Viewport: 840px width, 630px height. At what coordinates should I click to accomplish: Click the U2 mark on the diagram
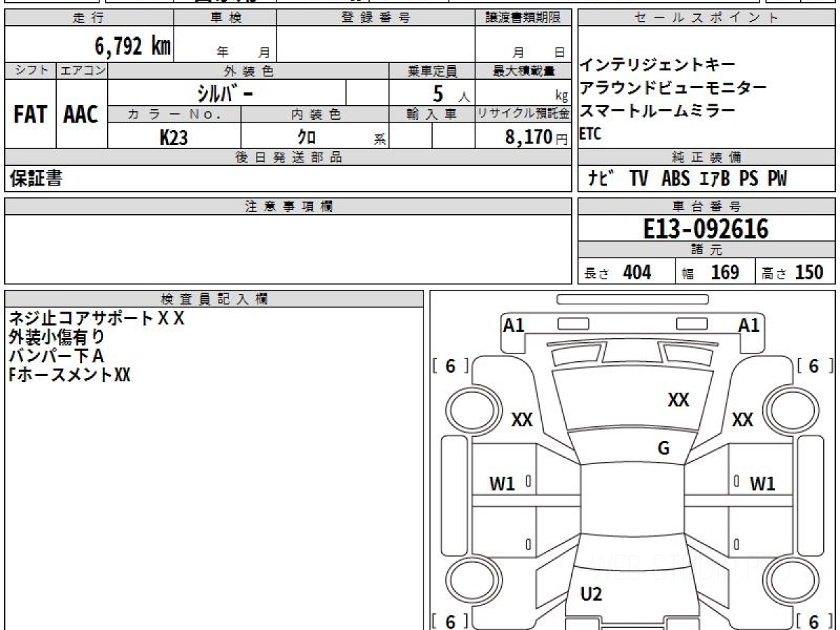pos(591,594)
